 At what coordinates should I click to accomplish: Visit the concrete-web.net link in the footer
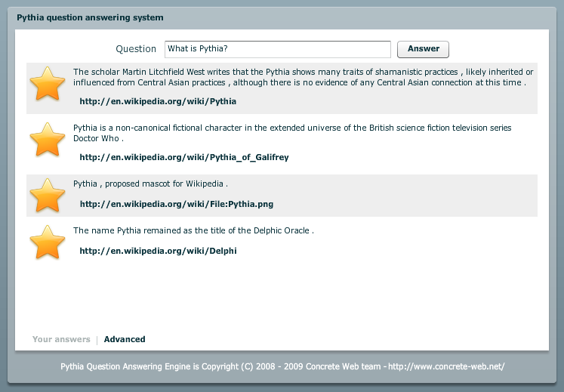click(x=446, y=366)
